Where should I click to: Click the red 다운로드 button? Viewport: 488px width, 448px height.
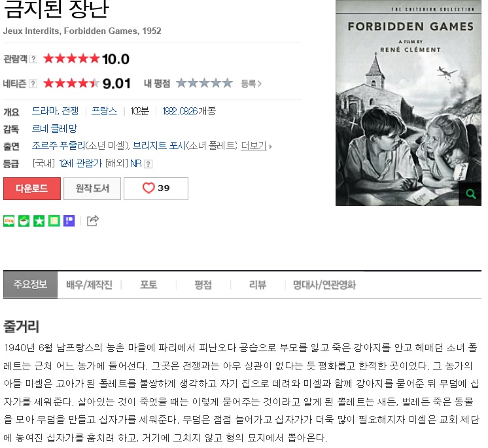click(x=32, y=188)
